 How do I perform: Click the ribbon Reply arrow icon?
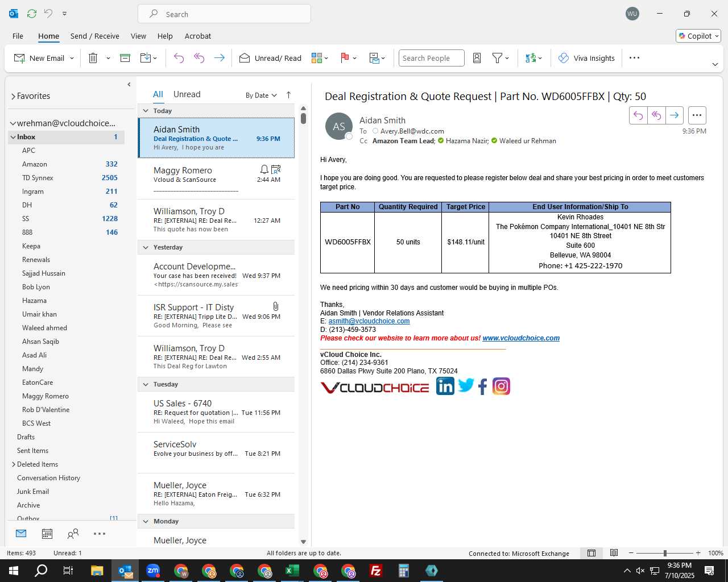(x=179, y=58)
